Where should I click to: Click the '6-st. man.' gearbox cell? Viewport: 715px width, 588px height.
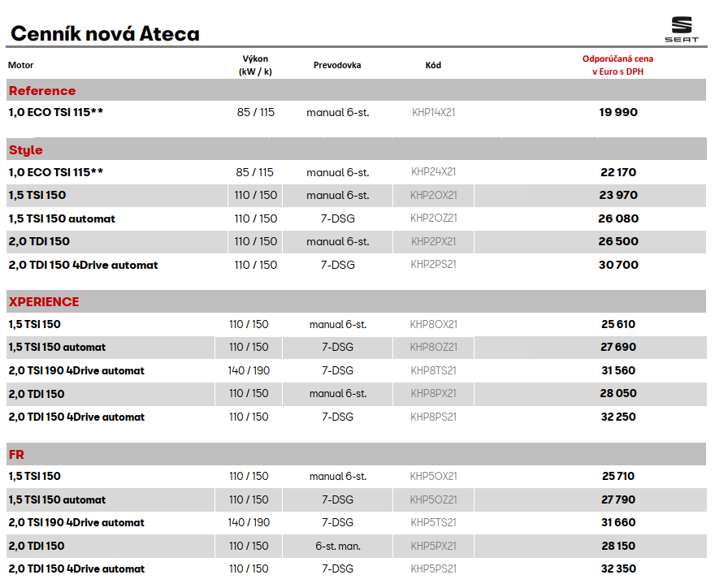[337, 546]
